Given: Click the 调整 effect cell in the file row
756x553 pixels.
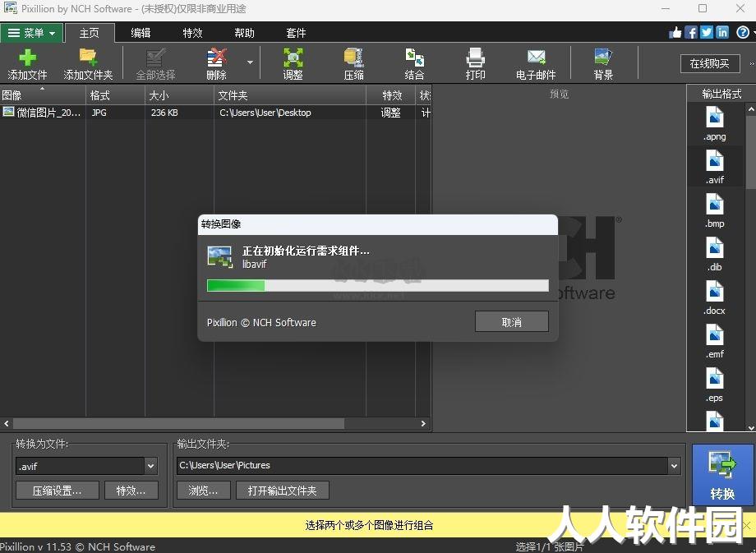Looking at the screenshot, I should pyautogui.click(x=390, y=113).
